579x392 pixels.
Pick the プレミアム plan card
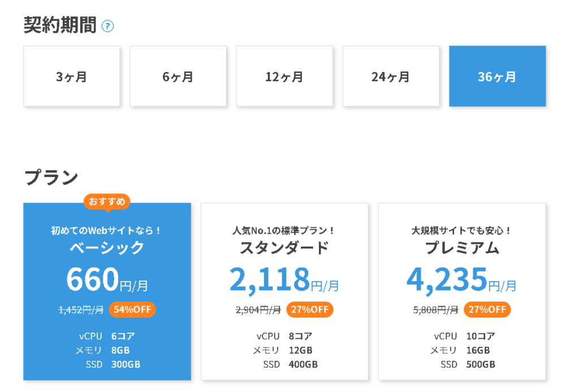(462, 291)
